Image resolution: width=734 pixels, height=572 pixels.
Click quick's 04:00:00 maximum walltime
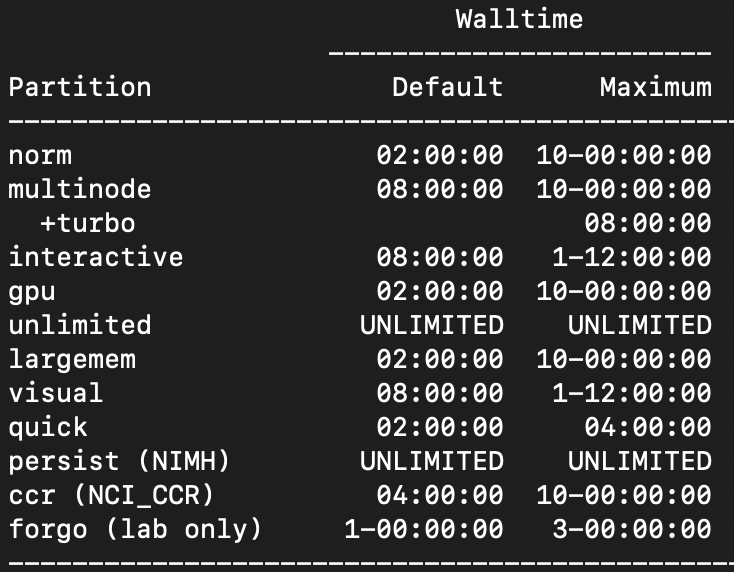[x=647, y=427]
